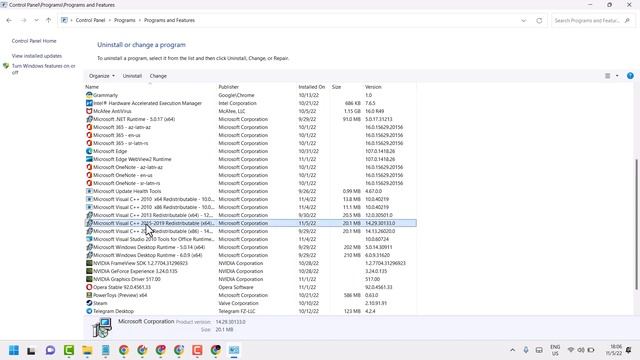Select Microsoft Visual C++ 2013 Redistributable (x64) row
Image resolution: width=640 pixels, height=360 pixels.
click(x=250, y=215)
